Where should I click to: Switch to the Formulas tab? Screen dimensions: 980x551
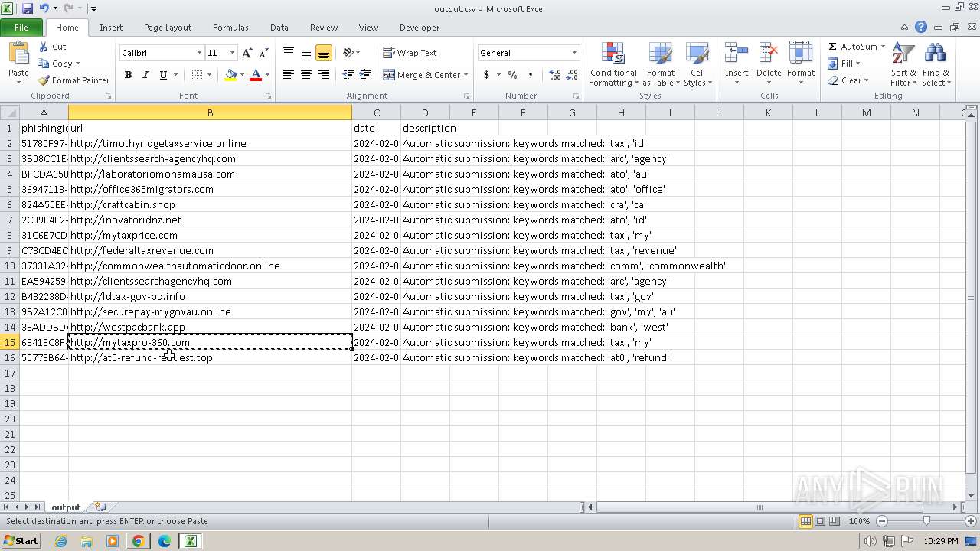click(230, 28)
